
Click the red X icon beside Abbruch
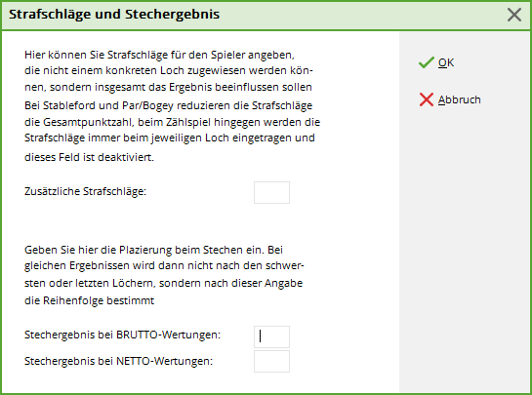tap(427, 99)
